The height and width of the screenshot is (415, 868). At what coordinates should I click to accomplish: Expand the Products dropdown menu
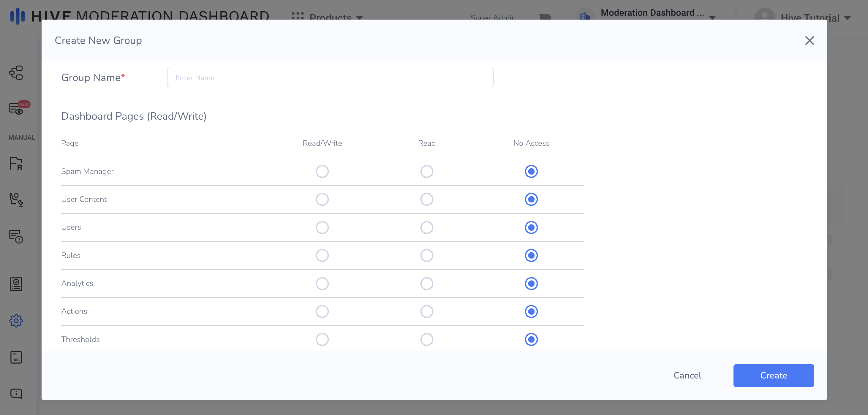coord(330,17)
